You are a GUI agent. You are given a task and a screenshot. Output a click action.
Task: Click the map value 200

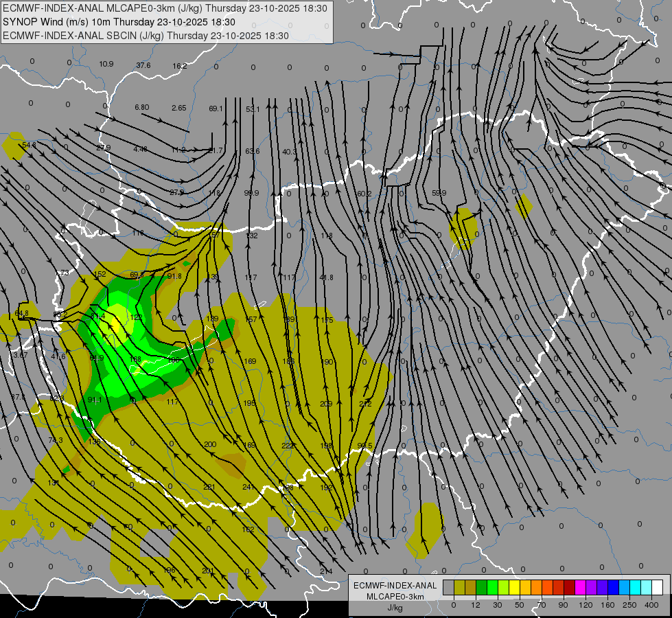coord(210,444)
